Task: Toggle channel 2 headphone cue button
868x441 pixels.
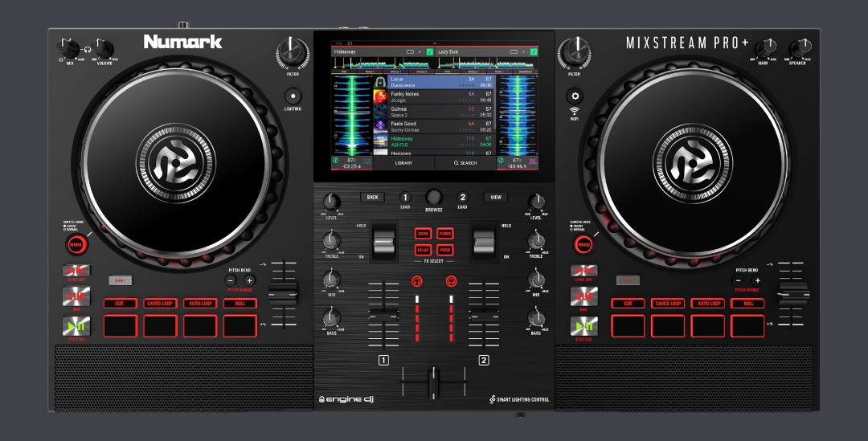Action: (451, 280)
